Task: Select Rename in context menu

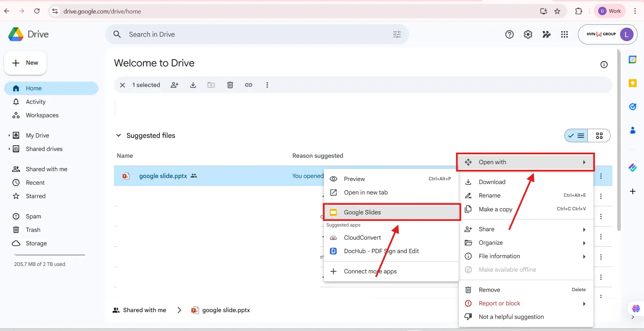Action: point(526,195)
